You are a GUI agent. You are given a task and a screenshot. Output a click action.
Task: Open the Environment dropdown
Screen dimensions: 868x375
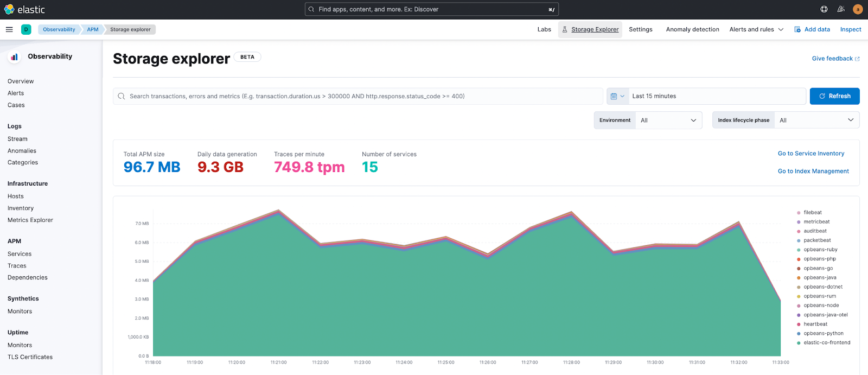(x=668, y=120)
